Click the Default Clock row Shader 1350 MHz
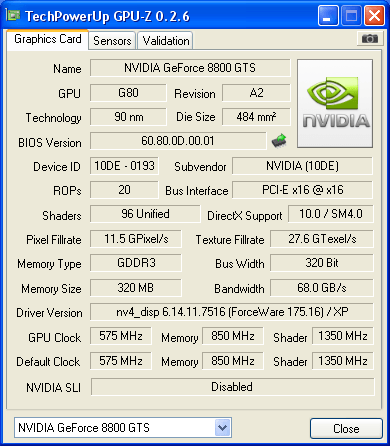The width and height of the screenshot is (390, 446). pyautogui.click(x=343, y=361)
